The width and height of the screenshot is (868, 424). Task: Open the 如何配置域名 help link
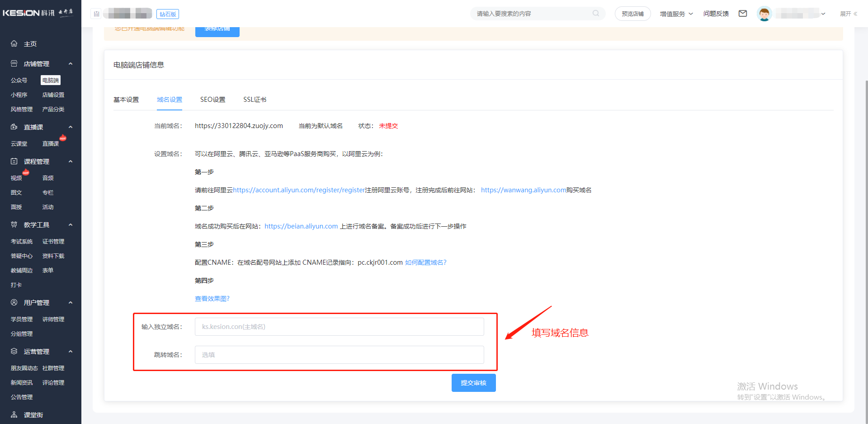coord(425,262)
